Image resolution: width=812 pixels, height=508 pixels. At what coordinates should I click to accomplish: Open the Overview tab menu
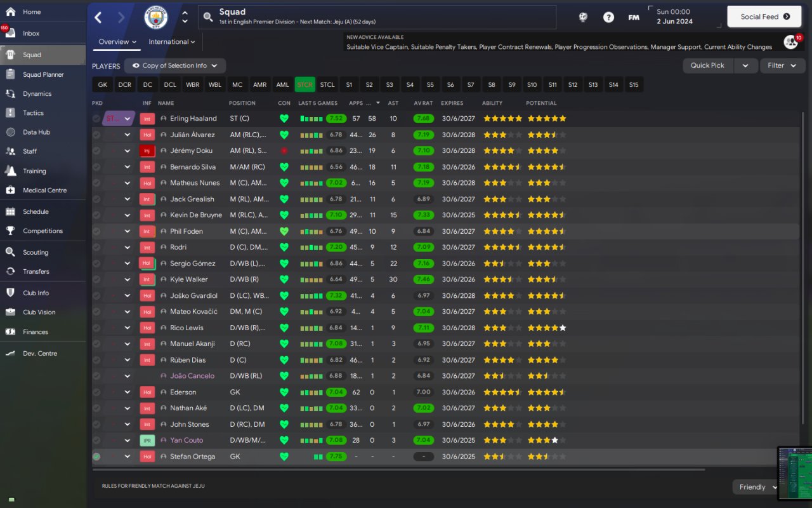click(x=117, y=42)
